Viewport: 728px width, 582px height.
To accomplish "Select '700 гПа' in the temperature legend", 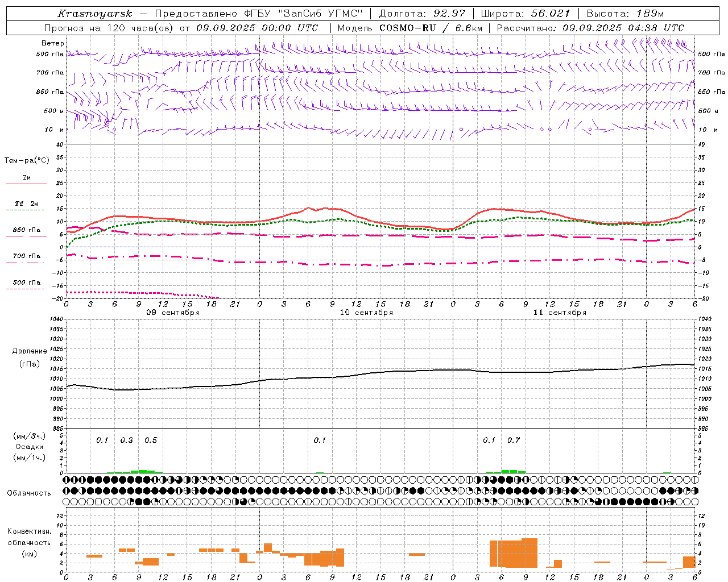I will pos(27,256).
